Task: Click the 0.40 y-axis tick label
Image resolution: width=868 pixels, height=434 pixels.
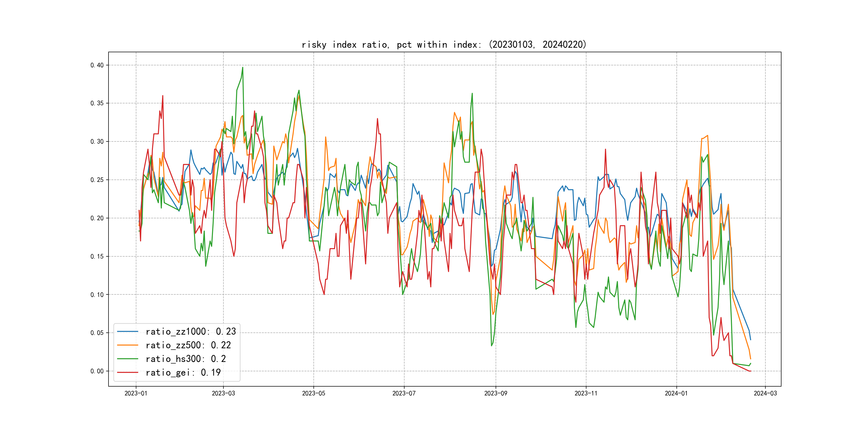Action: point(97,65)
